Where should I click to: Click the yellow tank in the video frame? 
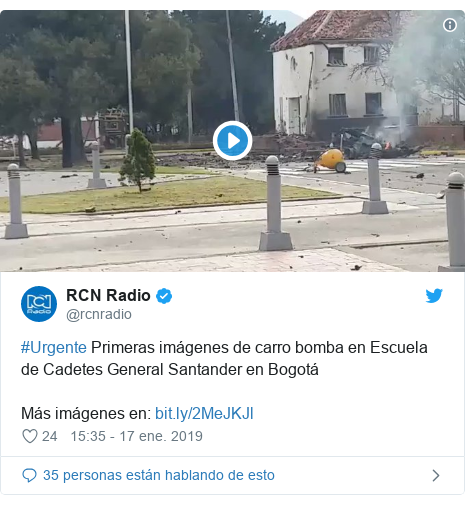tap(331, 160)
